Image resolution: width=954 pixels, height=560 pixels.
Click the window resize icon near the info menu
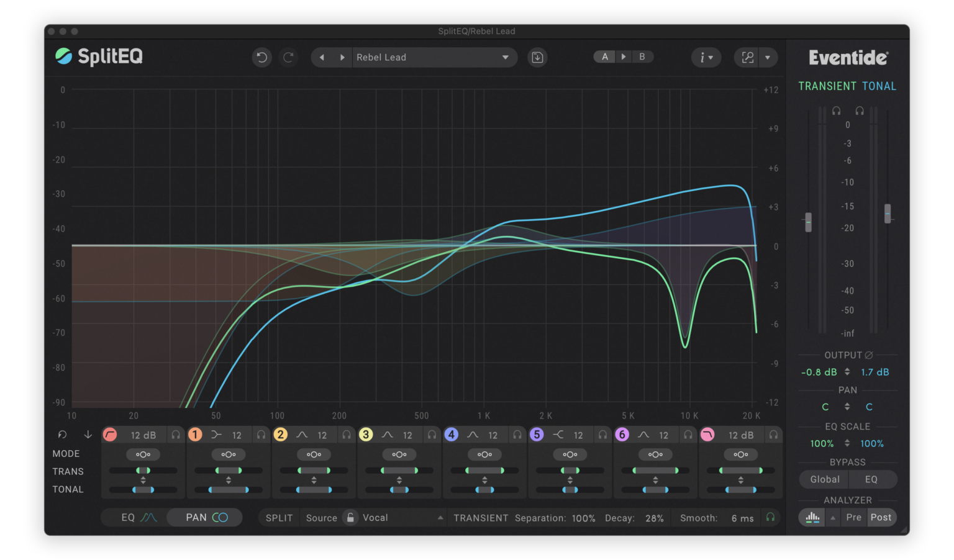(747, 57)
